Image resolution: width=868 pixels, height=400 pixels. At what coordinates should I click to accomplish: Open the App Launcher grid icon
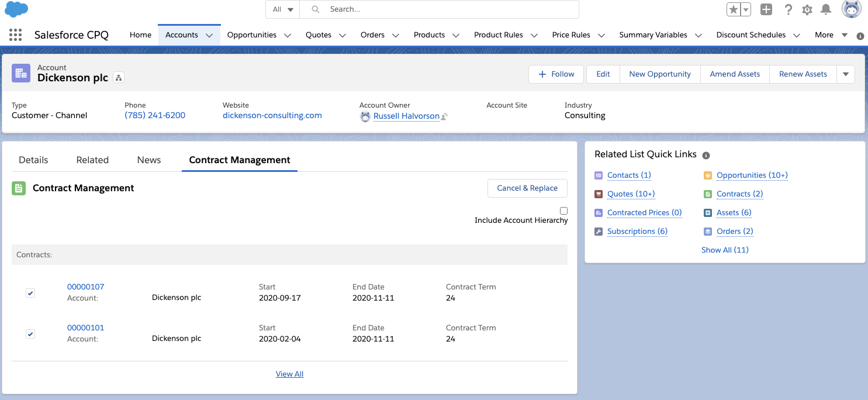(16, 35)
